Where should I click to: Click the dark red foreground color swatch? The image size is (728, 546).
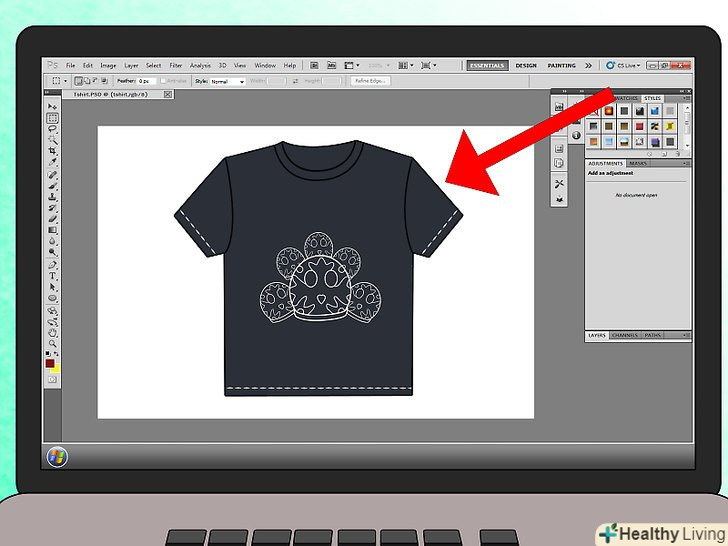pos(50,364)
